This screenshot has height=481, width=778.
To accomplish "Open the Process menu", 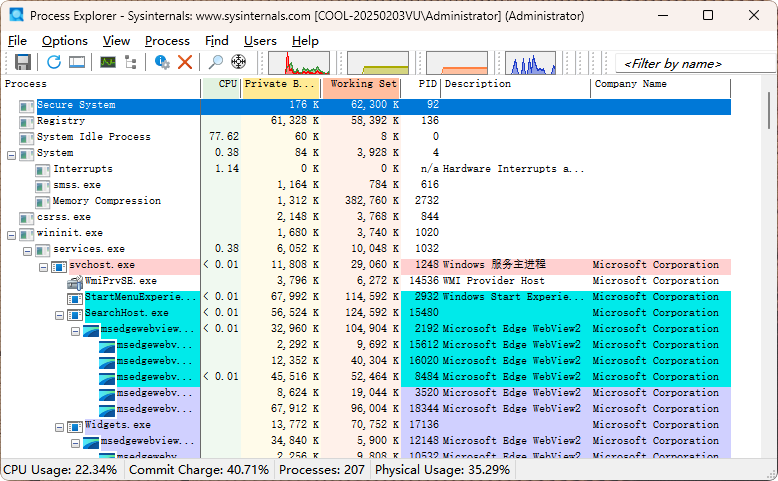I will pyautogui.click(x=167, y=41).
